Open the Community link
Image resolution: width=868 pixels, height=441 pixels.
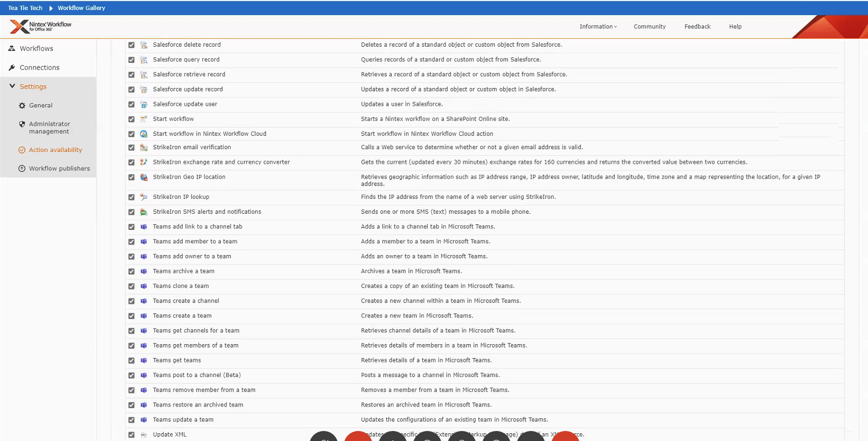point(650,27)
